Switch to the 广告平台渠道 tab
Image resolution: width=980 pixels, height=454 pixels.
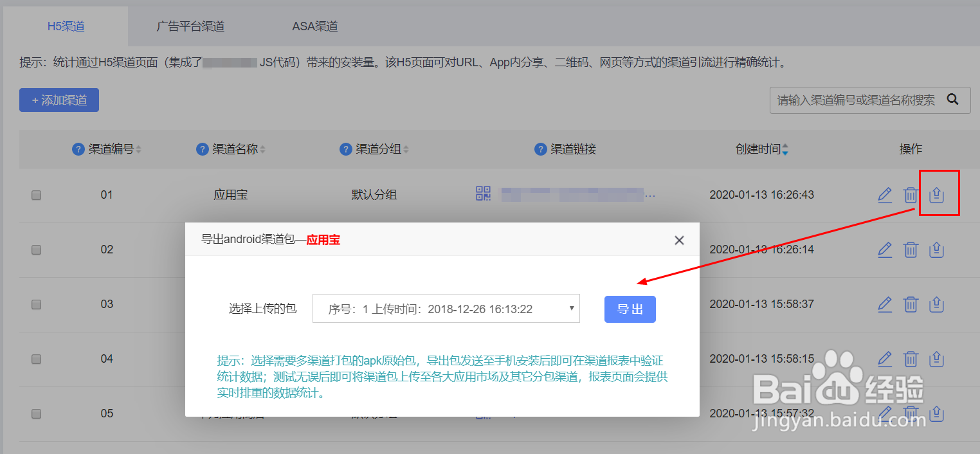(190, 25)
